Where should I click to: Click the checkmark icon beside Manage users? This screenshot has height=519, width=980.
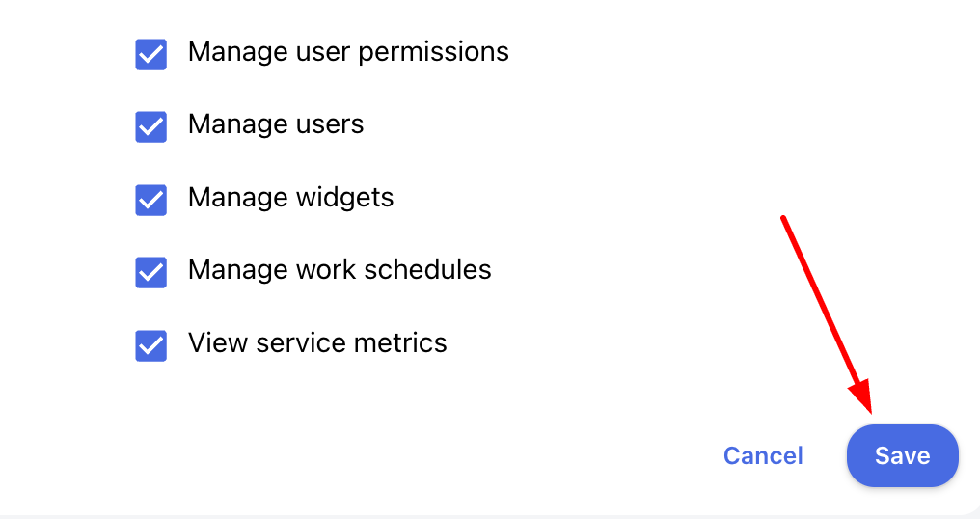point(150,126)
